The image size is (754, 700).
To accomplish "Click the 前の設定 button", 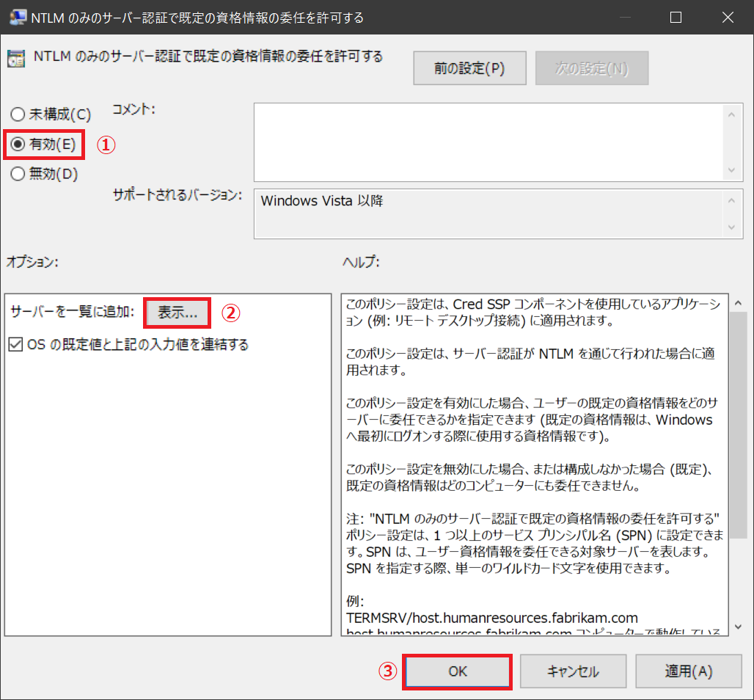I will (x=469, y=68).
